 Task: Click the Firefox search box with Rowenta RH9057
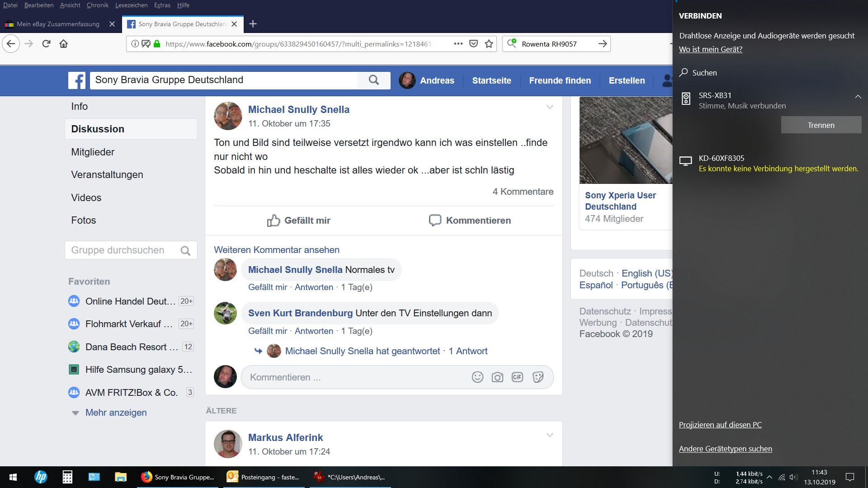click(x=556, y=44)
